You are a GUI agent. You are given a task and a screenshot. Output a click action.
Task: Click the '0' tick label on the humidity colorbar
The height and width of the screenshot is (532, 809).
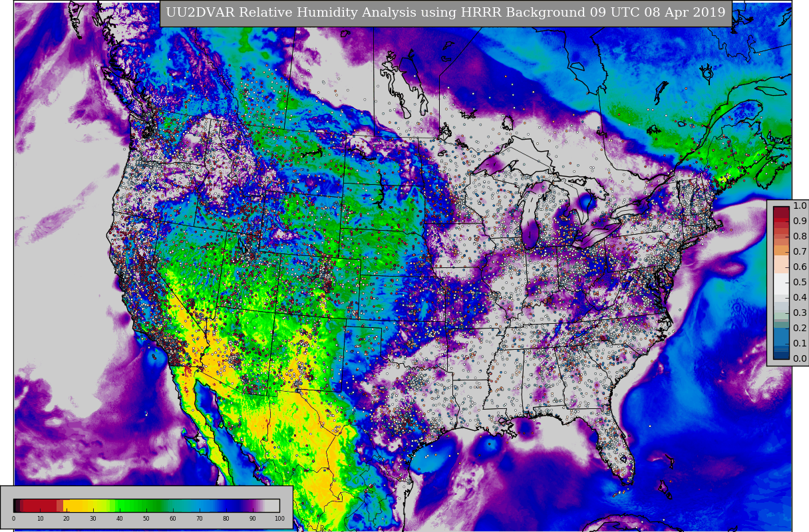tap(13, 519)
